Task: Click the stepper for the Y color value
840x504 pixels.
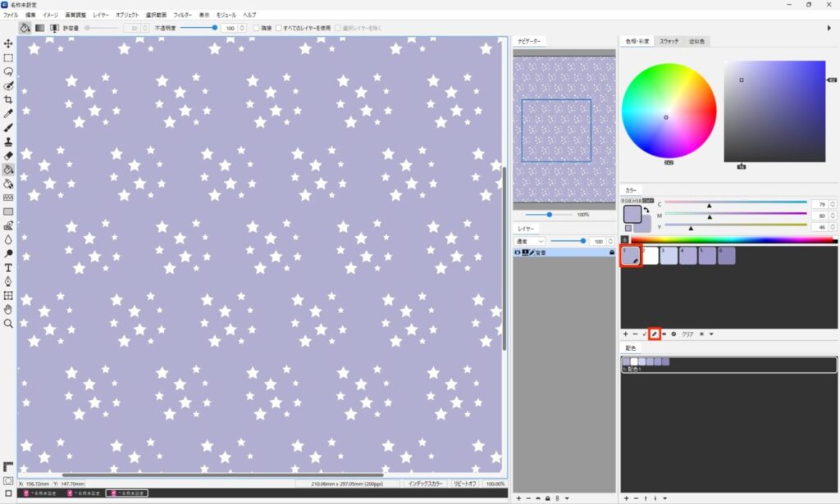Action: 833,227
